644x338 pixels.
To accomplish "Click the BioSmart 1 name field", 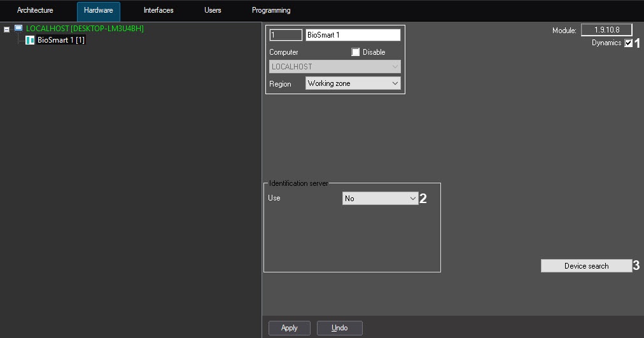I will coord(353,35).
